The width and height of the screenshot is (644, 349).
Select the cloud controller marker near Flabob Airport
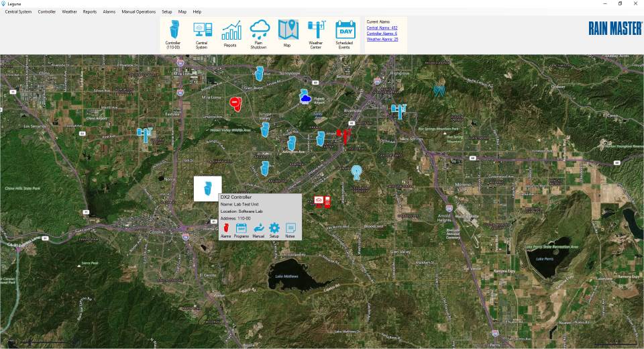(x=305, y=97)
